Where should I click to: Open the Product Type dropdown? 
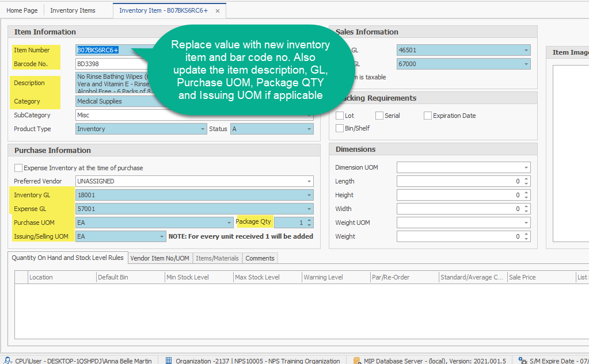point(203,129)
